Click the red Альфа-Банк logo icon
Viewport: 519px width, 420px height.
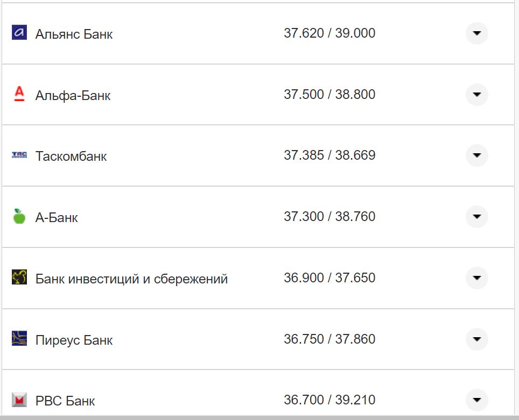[x=19, y=94]
